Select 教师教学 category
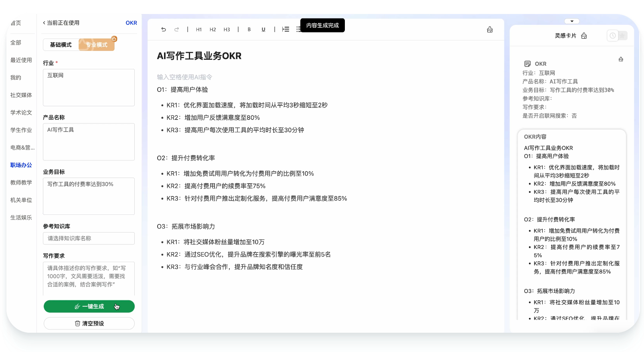 [x=21, y=182]
